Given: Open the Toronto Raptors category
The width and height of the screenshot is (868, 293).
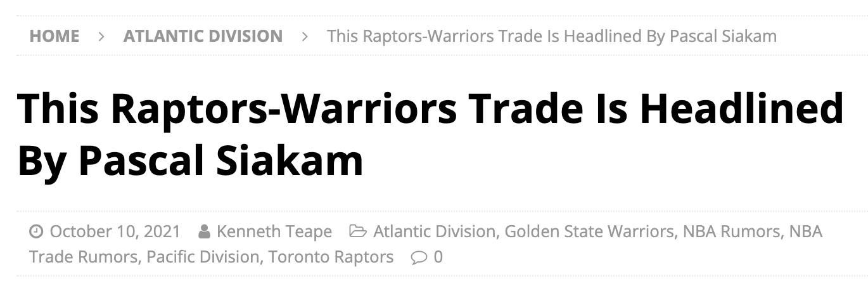Looking at the screenshot, I should pyautogui.click(x=331, y=257).
